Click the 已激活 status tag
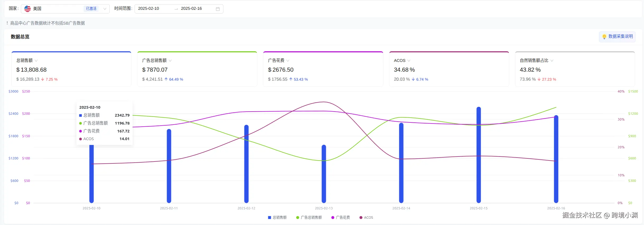Screen dimensions: 644x225 91,9
